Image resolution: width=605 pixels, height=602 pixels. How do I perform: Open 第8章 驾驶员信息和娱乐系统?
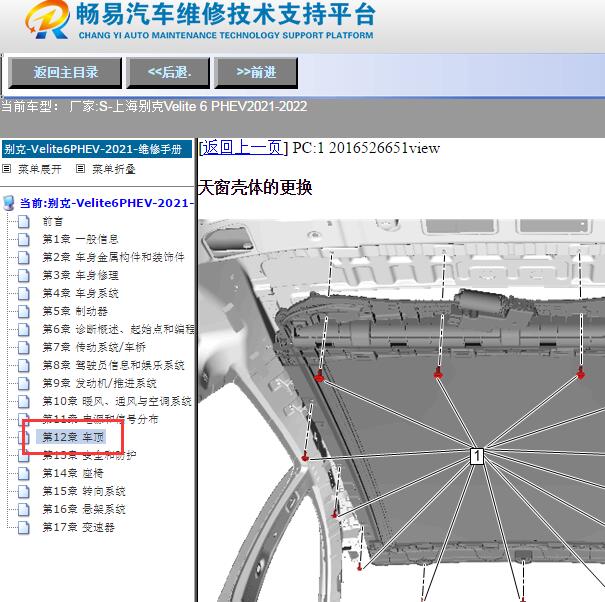coord(113,365)
